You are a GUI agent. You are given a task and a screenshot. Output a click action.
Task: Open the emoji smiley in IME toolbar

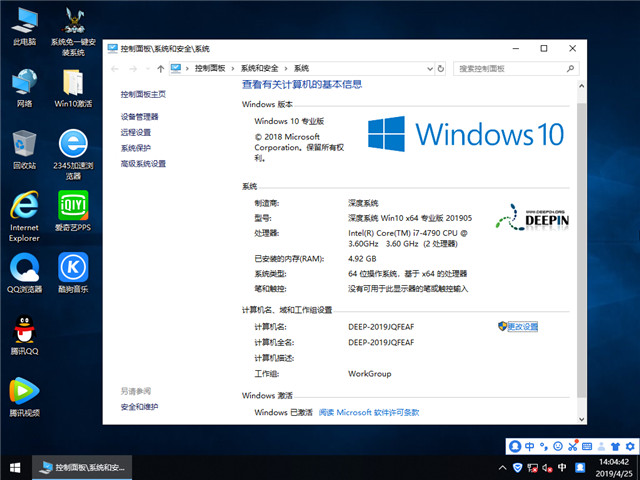click(558, 446)
